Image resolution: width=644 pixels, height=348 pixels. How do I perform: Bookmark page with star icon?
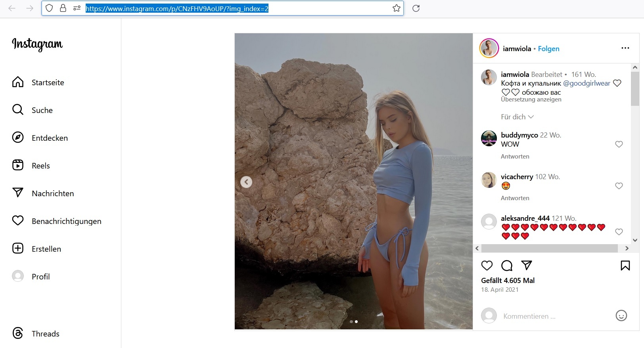[396, 8]
